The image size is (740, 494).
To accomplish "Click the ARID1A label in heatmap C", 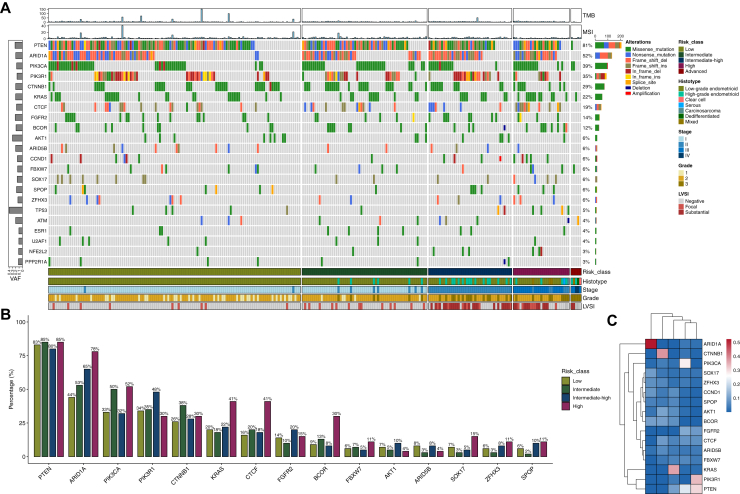I will [712, 344].
